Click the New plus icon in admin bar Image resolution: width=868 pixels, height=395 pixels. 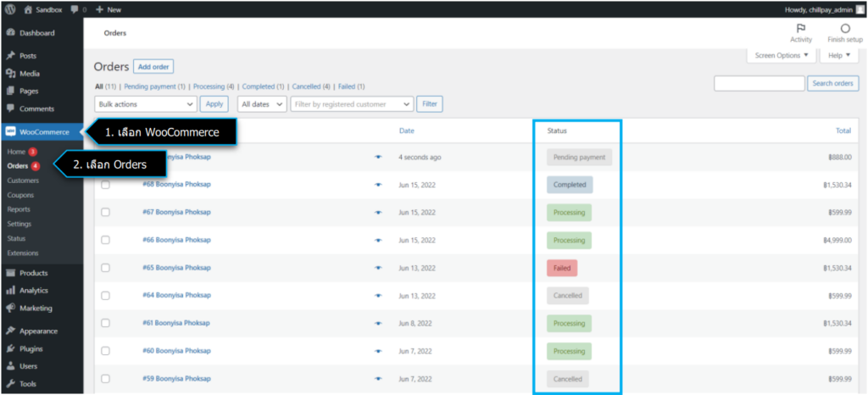point(100,9)
